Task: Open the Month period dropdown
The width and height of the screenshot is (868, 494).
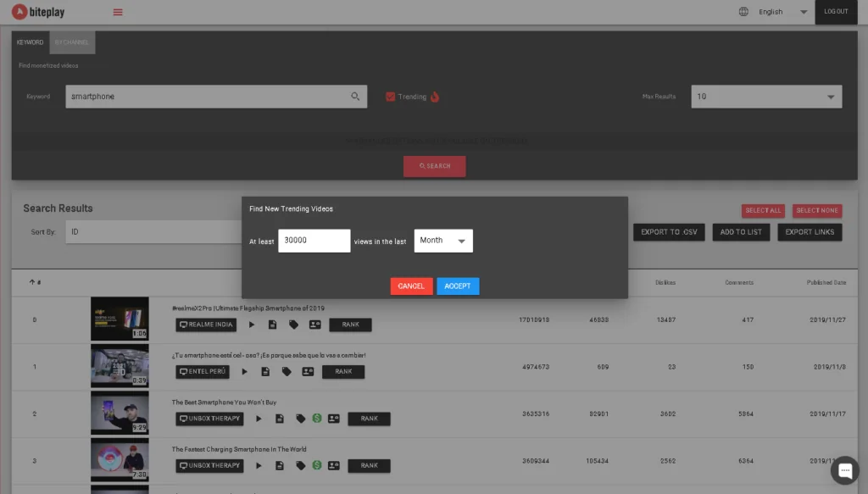Action: click(x=442, y=241)
